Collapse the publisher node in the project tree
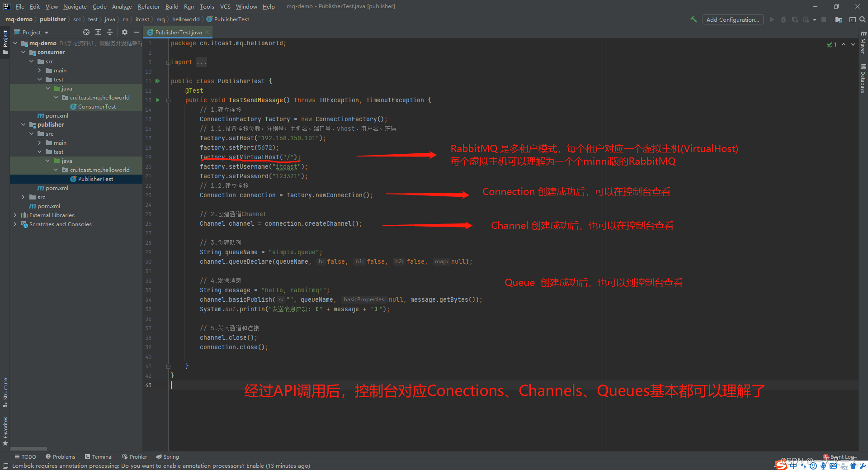868x470 pixels. (x=24, y=124)
